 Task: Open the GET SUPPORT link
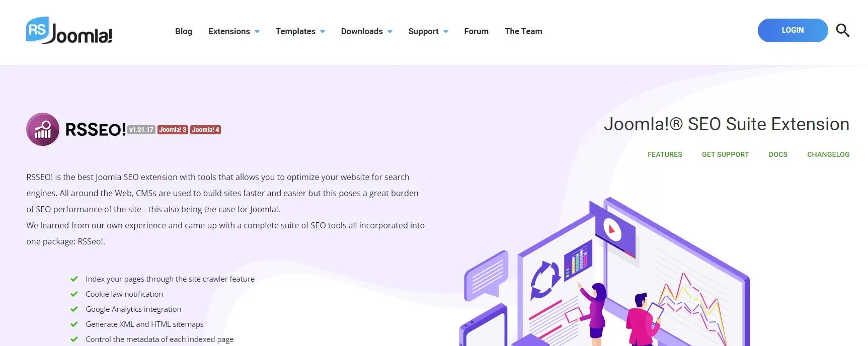coord(725,154)
